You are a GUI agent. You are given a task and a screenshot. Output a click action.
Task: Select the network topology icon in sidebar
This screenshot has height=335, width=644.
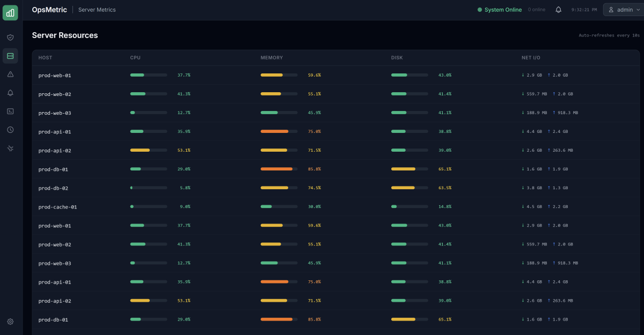point(10,148)
